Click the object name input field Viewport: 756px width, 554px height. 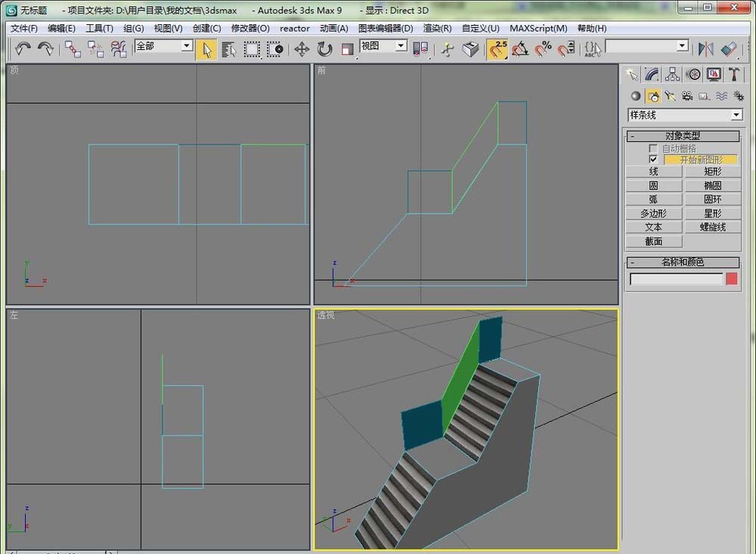677,279
